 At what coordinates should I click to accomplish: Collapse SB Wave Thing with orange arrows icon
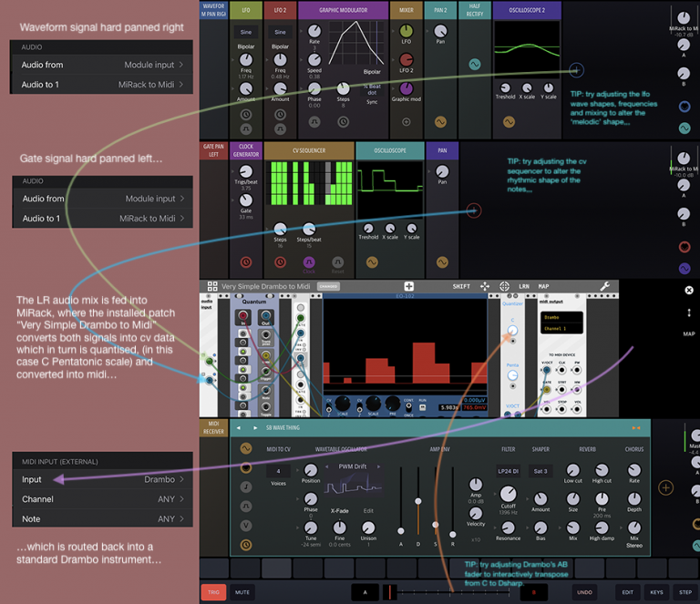click(x=636, y=428)
